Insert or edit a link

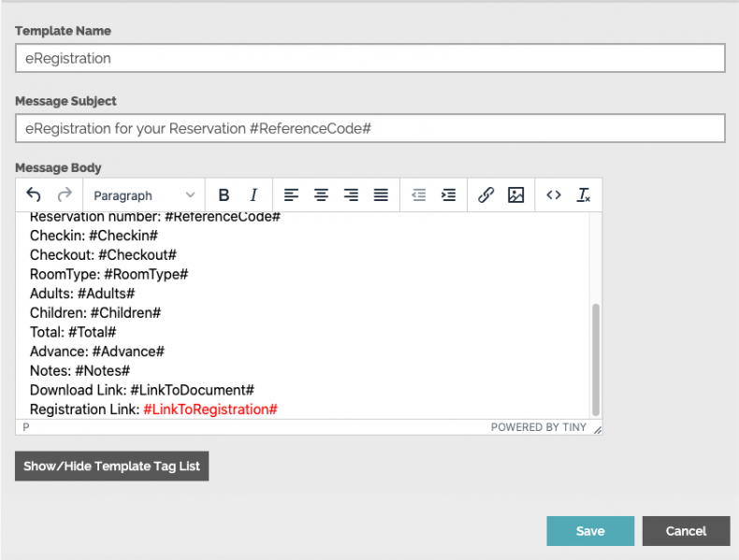point(485,195)
